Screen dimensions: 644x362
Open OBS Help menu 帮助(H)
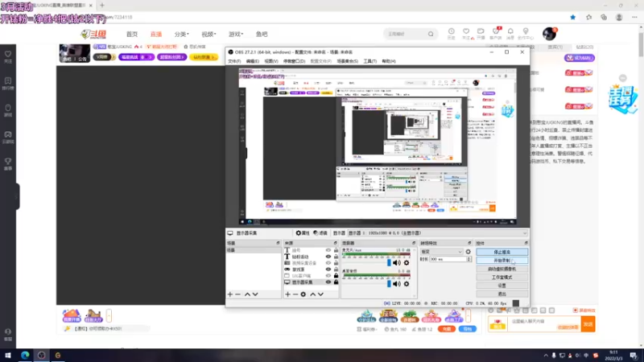tap(389, 61)
